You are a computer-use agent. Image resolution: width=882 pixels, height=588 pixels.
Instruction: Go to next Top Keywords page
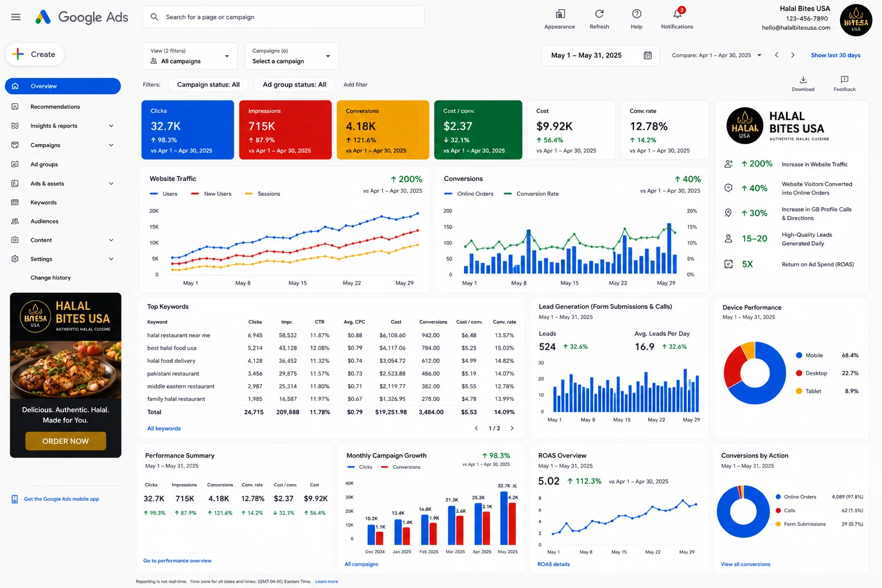[x=512, y=428]
